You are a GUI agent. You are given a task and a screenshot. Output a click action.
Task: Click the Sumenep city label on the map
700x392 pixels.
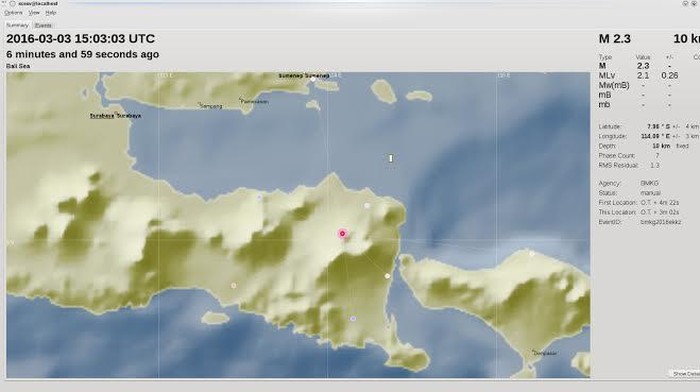(304, 76)
